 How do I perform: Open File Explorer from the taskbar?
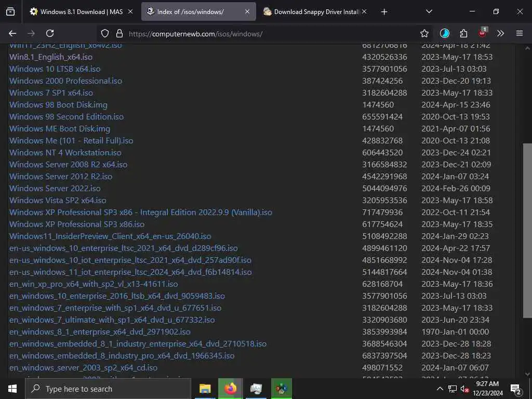click(205, 389)
